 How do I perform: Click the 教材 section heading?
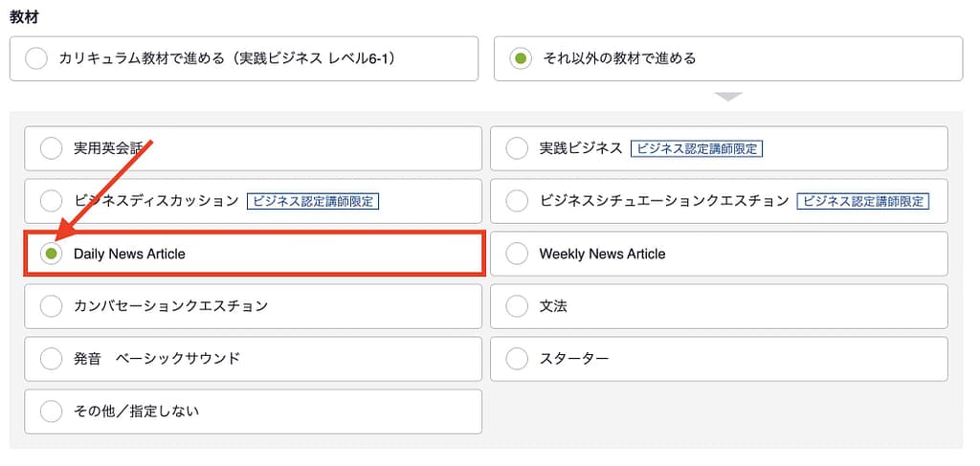coord(24,16)
